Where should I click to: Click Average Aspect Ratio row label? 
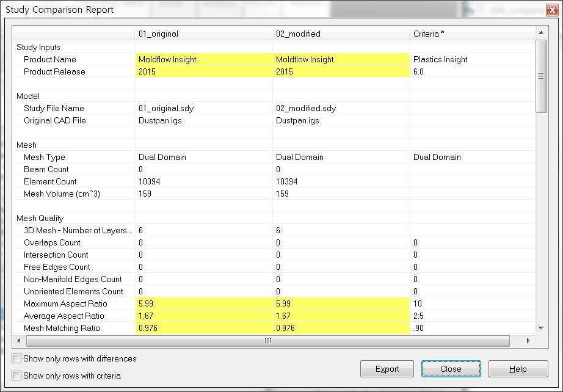coord(64,316)
